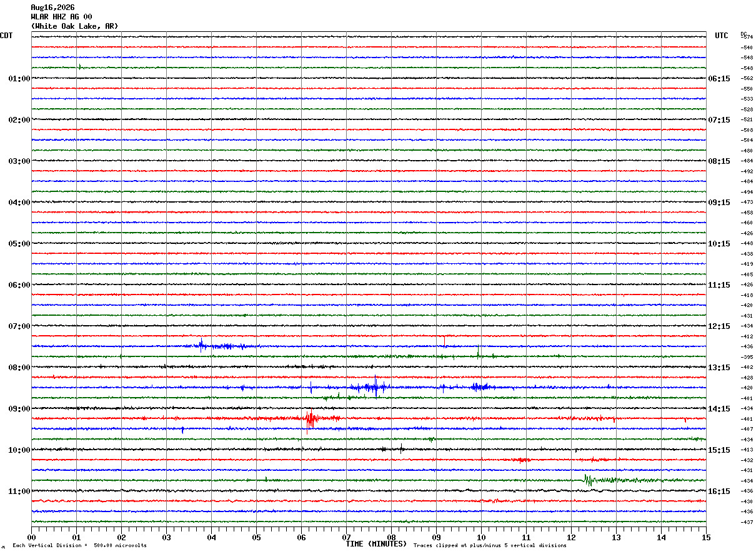Select minute 07 on the time axis
This screenshot has height=554, width=756.
[346, 537]
